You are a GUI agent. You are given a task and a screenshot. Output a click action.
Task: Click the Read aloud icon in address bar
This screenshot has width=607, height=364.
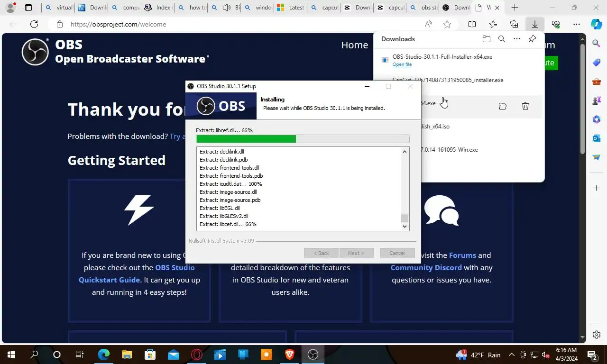tap(428, 24)
